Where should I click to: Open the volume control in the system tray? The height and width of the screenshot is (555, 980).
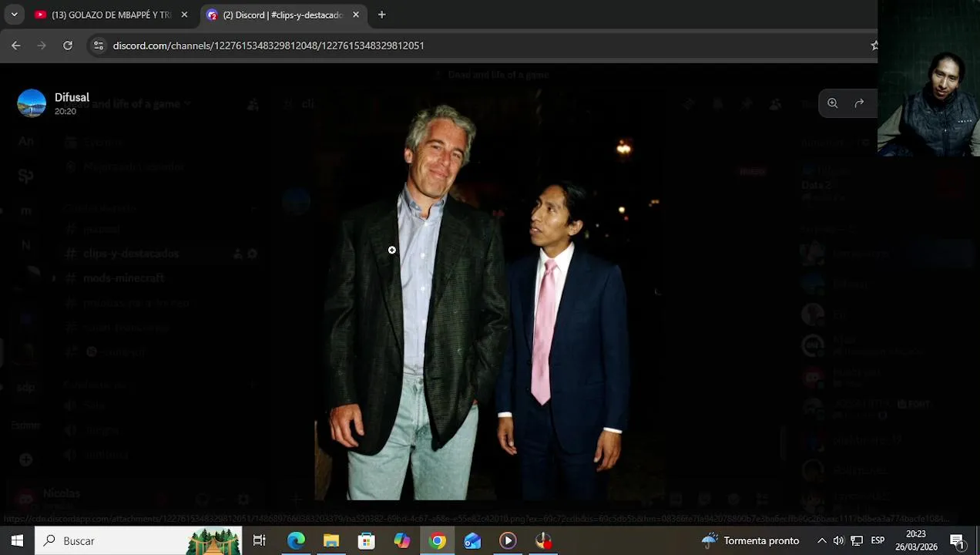tap(838, 540)
